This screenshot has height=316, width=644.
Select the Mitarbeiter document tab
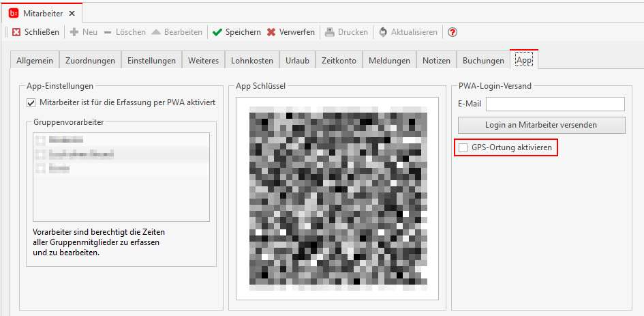coord(42,13)
